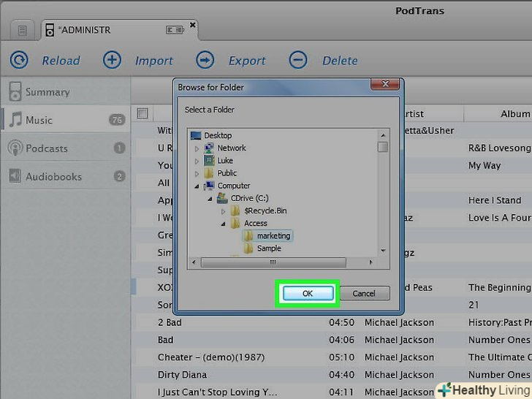Open the list view icon tab
532x399 pixels.
pyautogui.click(x=22, y=31)
